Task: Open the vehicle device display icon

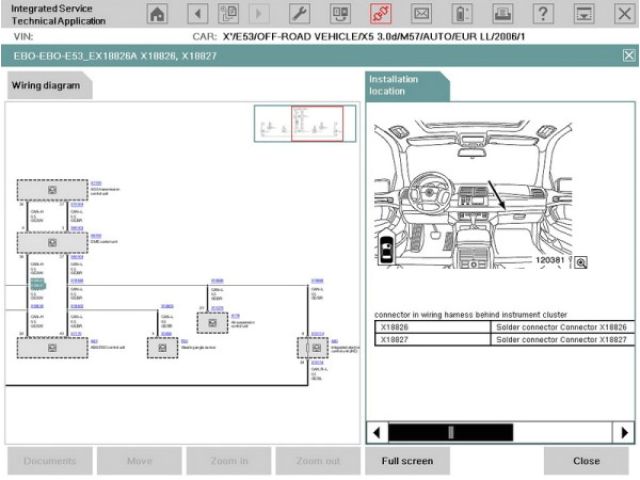Action: click(339, 14)
